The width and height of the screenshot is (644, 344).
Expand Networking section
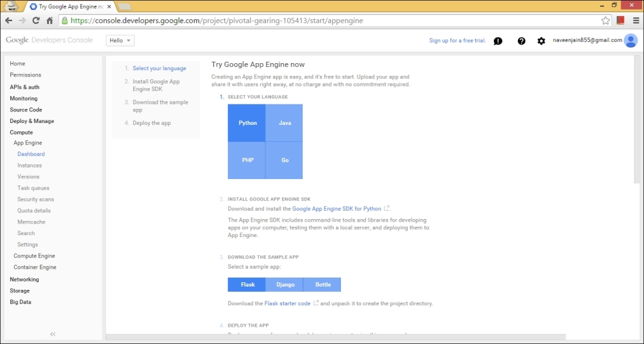24,280
